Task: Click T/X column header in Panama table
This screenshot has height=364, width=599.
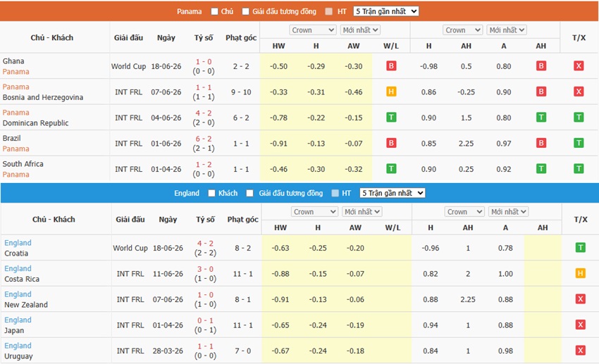Action: pos(579,37)
